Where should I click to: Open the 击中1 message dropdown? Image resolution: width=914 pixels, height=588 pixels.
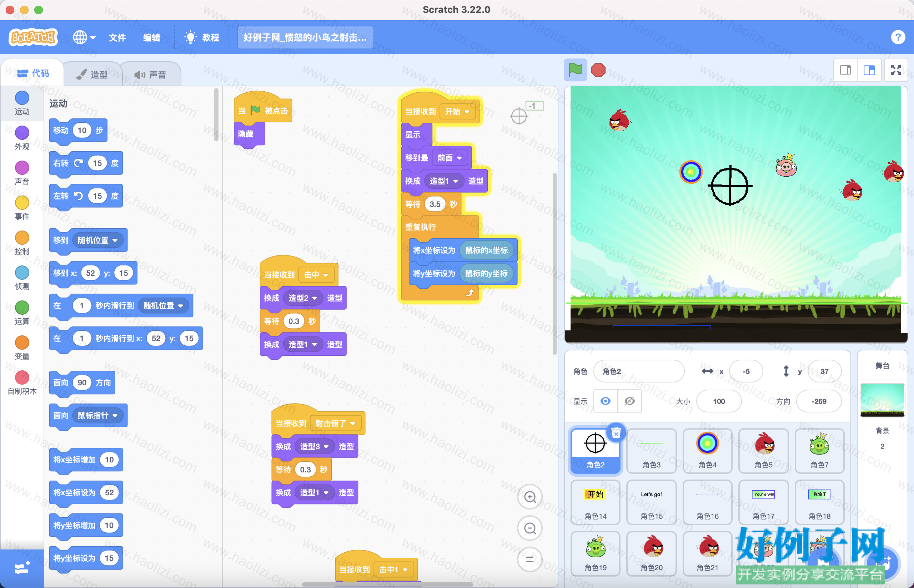[x=393, y=570]
